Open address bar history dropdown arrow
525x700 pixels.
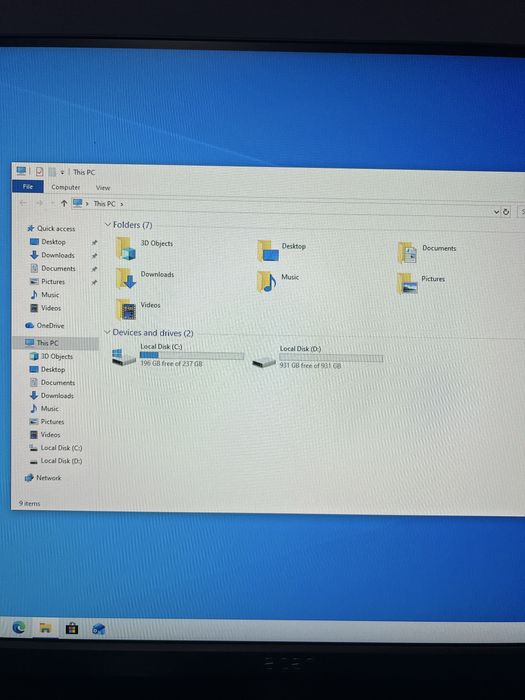click(x=496, y=212)
